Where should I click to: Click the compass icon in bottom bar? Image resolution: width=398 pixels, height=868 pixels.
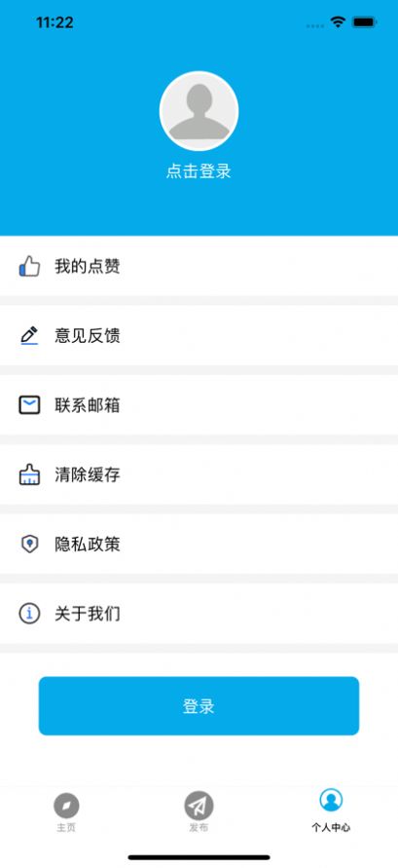tap(66, 806)
